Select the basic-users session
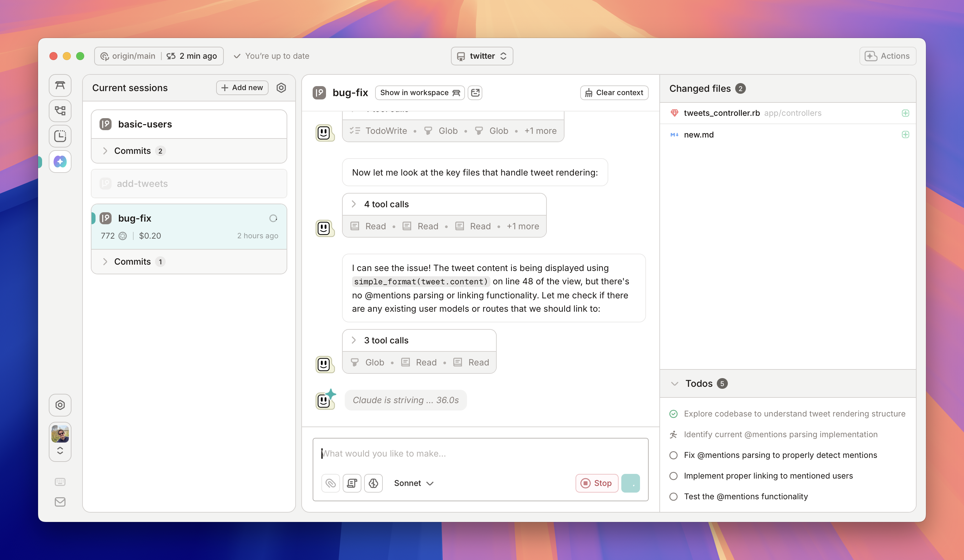Viewport: 964px width, 560px height. point(145,124)
